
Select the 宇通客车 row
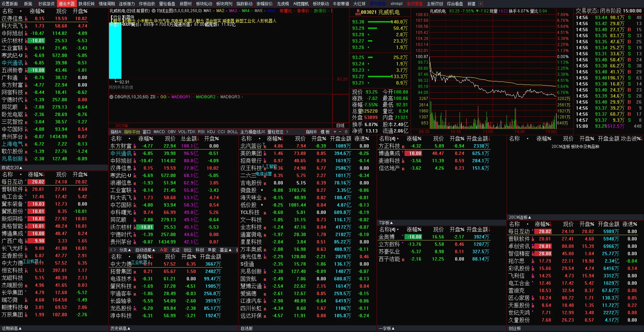[x=173, y=293]
